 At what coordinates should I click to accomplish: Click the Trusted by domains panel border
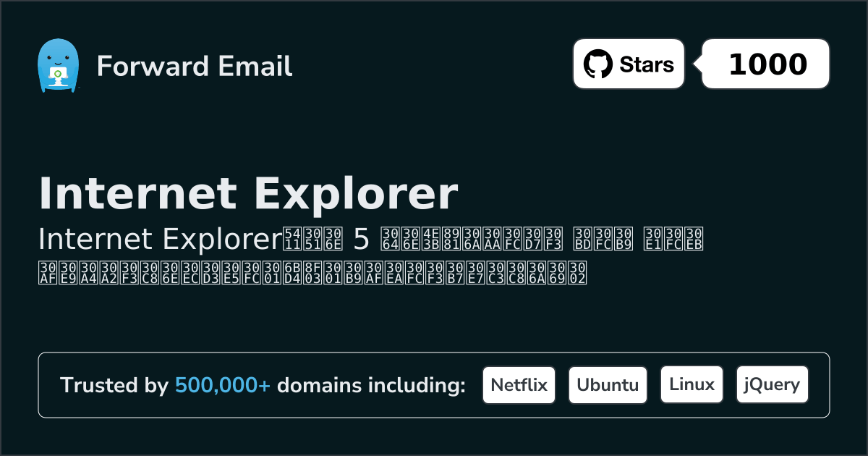coord(434,352)
